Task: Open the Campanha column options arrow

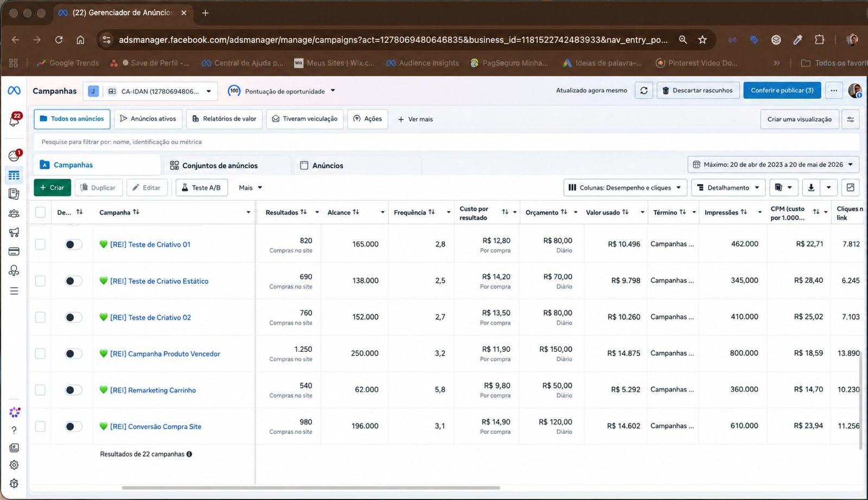Action: click(x=248, y=212)
